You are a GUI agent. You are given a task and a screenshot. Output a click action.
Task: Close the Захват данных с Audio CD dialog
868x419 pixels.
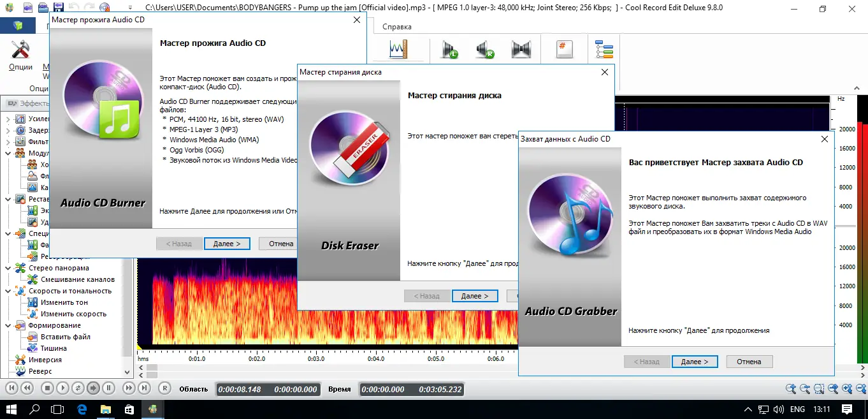(x=824, y=138)
